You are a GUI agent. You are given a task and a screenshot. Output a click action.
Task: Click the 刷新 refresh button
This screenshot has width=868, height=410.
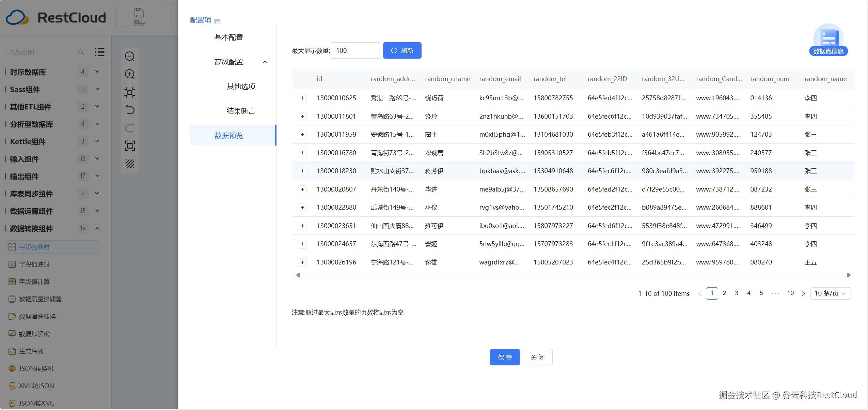402,50
